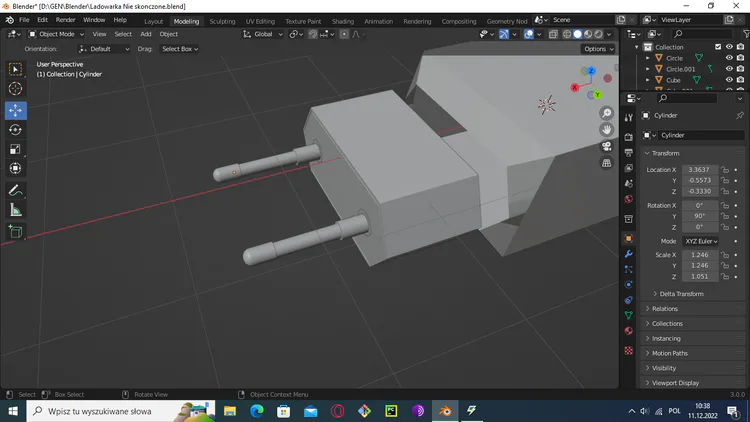The width and height of the screenshot is (750, 422).
Task: Activate the Move tool
Action: 15,111
